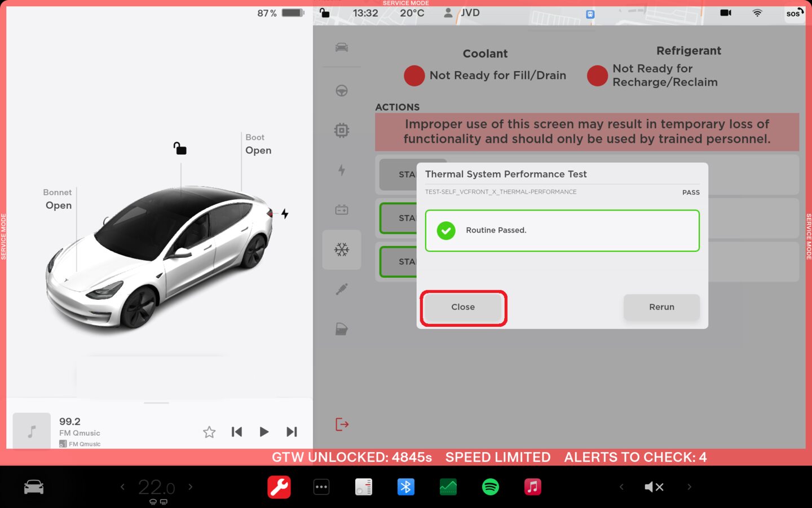
Task: Decrease temperature with left chevron
Action: click(x=122, y=487)
